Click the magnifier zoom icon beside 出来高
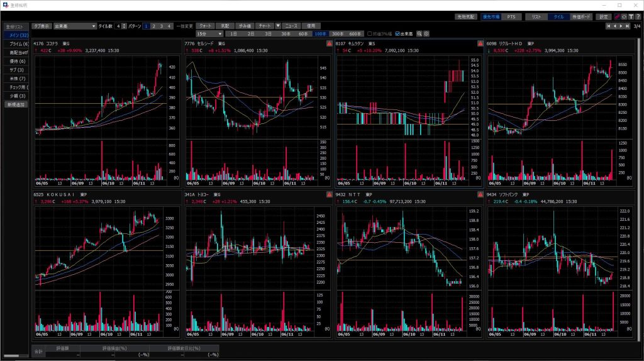The height and width of the screenshot is (361, 644). coord(418,33)
